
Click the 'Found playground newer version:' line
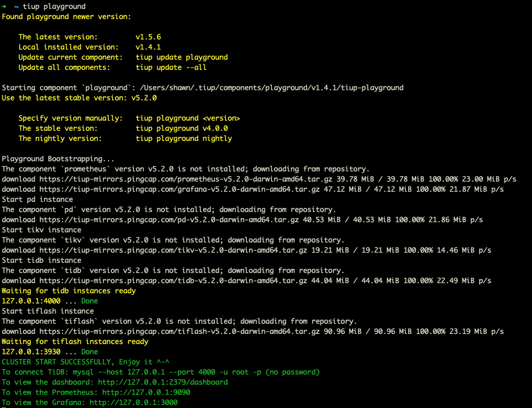pos(66,17)
